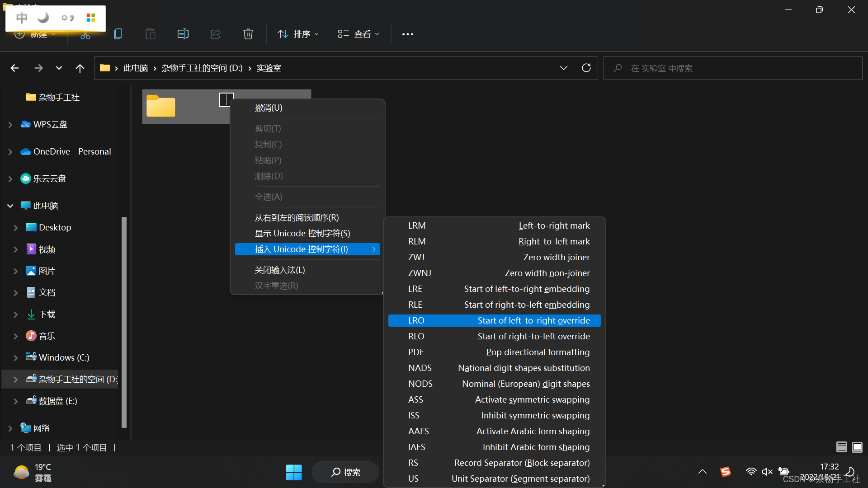Click the Copy toolbar icon
Screen dimensions: 868x488
click(118, 34)
